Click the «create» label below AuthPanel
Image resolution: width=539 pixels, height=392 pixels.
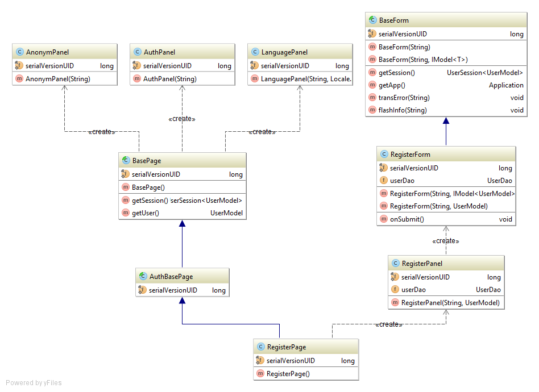click(182, 119)
